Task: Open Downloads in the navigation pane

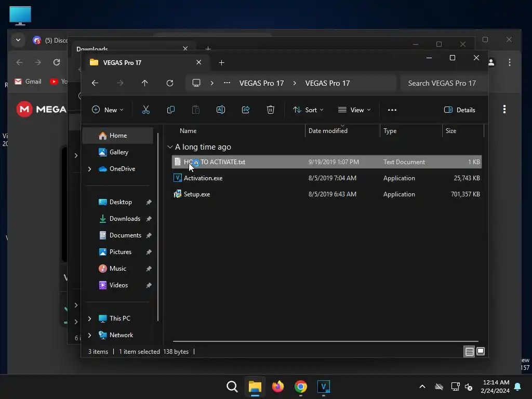Action: tap(118, 219)
